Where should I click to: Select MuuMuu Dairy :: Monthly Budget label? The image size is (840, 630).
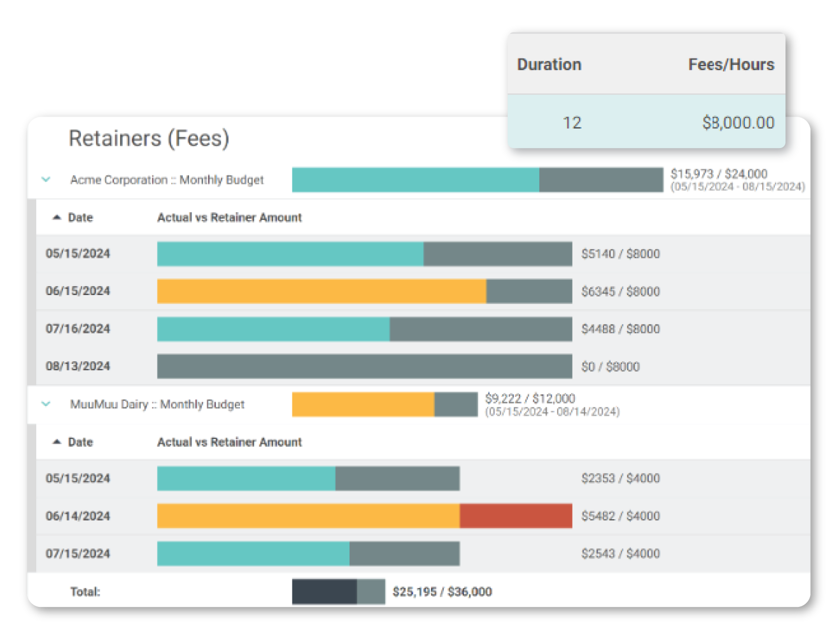[157, 405]
